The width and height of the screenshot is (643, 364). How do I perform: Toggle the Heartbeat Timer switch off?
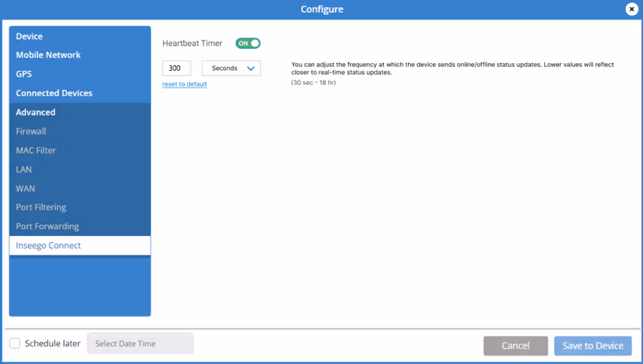click(248, 43)
